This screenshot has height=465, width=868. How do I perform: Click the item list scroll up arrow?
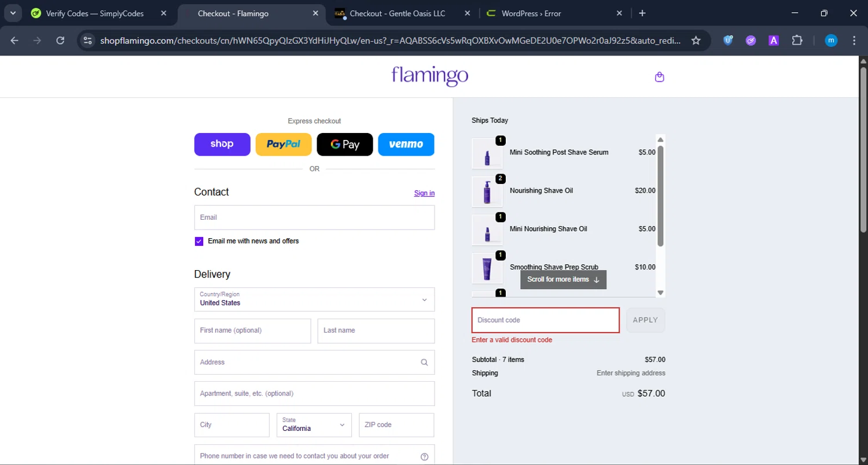pos(660,139)
